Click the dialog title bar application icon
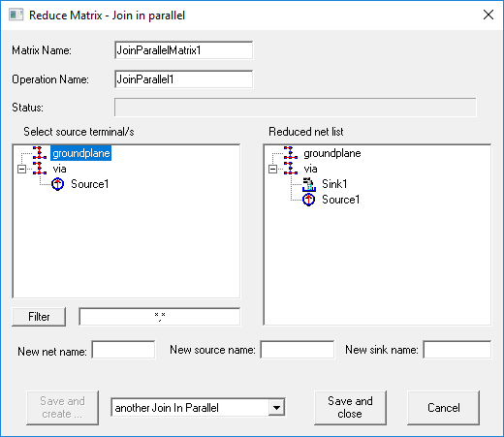Image resolution: width=504 pixels, height=437 pixels. click(x=16, y=15)
